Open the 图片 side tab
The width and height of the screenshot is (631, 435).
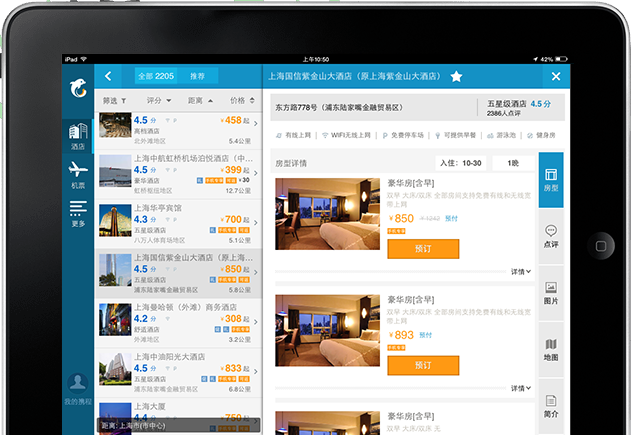click(551, 293)
